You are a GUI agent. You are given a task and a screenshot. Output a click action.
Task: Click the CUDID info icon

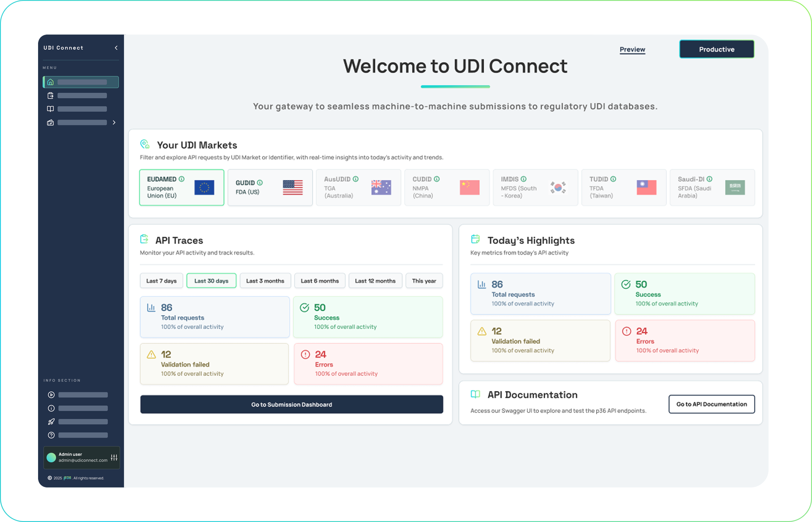(x=437, y=179)
